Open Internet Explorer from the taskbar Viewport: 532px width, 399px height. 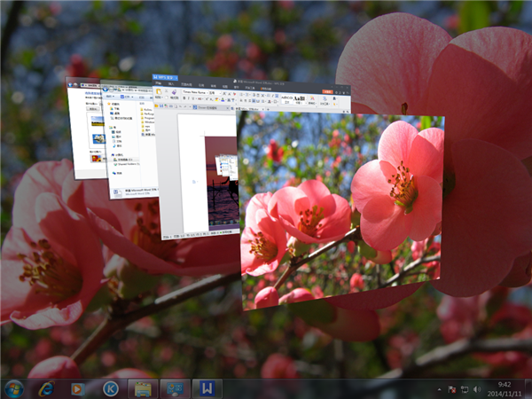[x=47, y=388]
